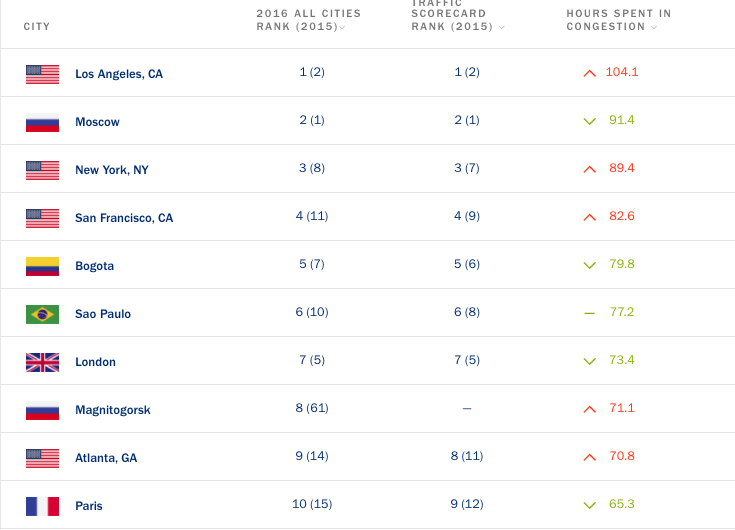735x530 pixels.
Task: Sort by 2016 All Cities Rank column
Action: pyautogui.click(x=308, y=20)
